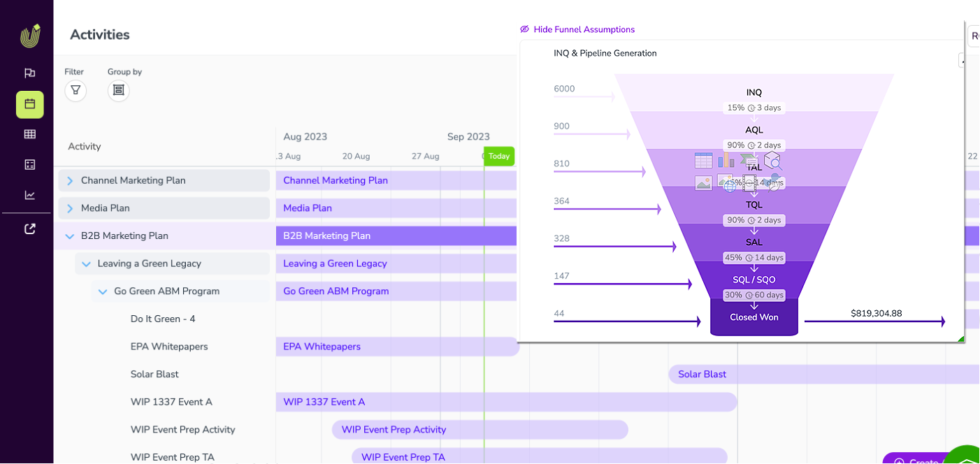Open the Group by icon button

tap(119, 90)
